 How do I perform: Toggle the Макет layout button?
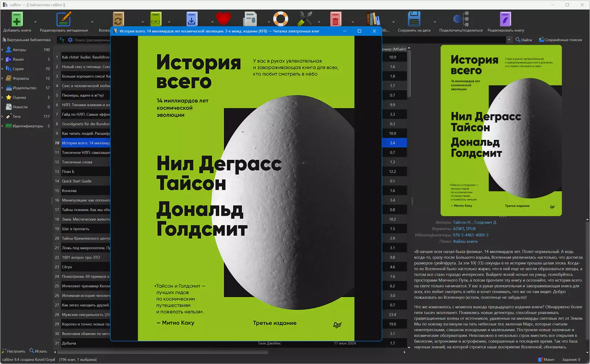click(546, 359)
